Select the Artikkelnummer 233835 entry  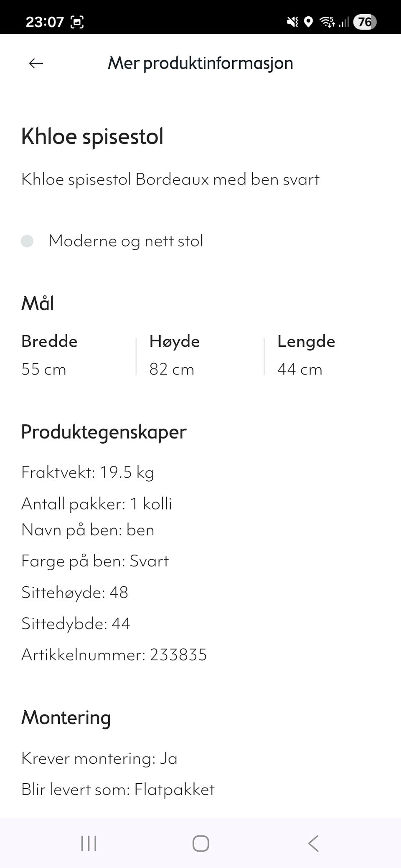114,654
